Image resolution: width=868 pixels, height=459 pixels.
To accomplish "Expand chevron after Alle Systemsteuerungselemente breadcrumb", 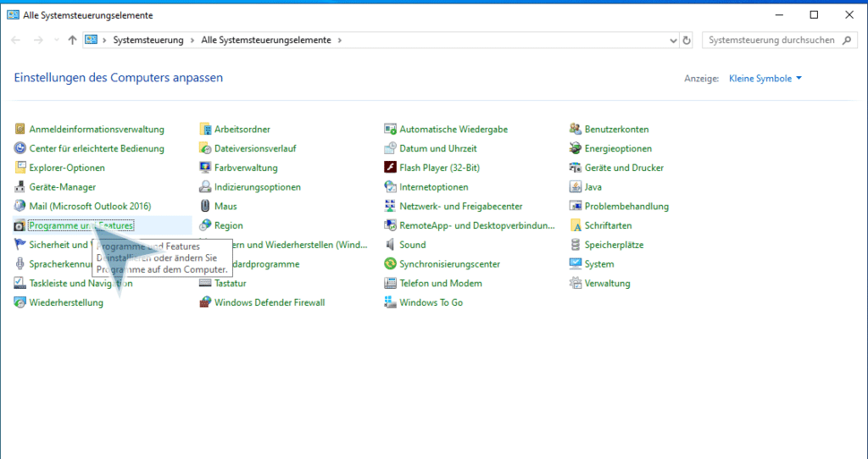I will (x=339, y=40).
